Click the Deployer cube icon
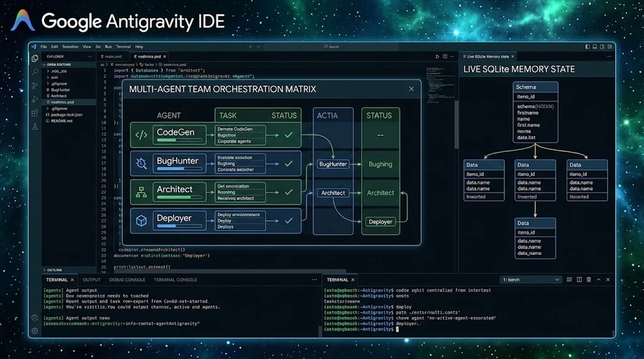 point(141,221)
